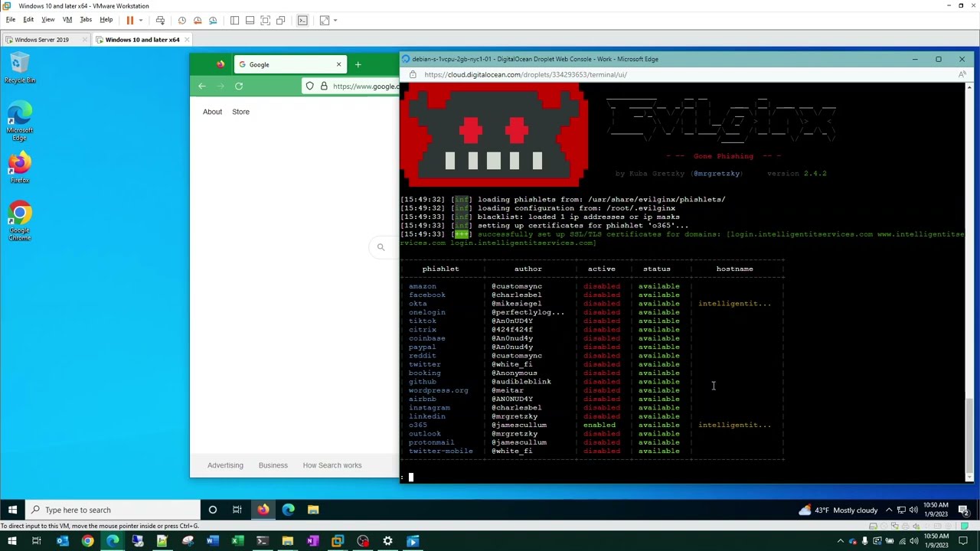Click the Firefox back arrow

pos(202,86)
